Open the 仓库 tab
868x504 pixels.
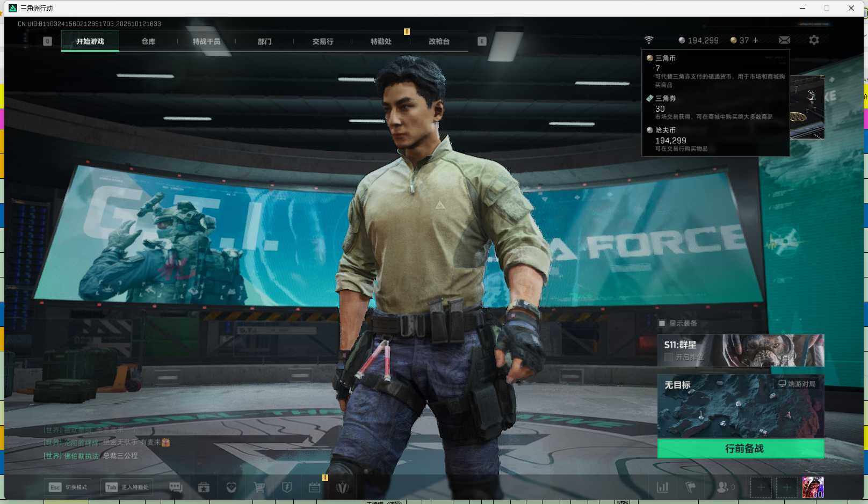coord(148,41)
